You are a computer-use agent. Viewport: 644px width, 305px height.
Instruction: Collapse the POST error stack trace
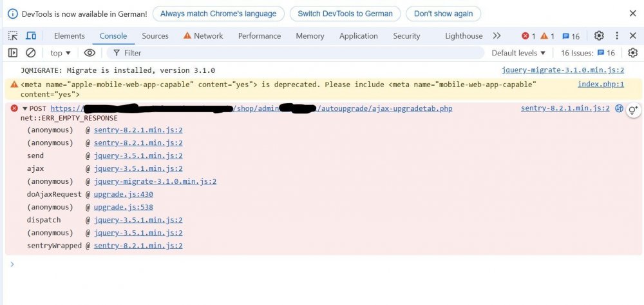tap(24, 109)
